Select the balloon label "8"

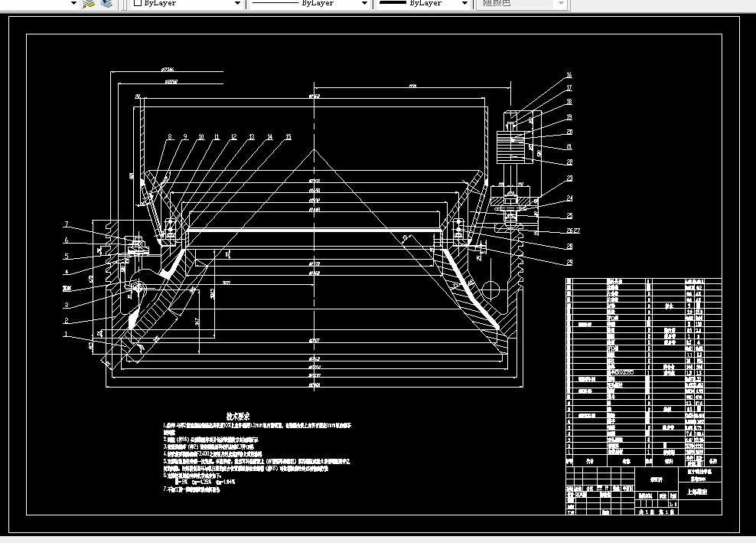coord(170,137)
